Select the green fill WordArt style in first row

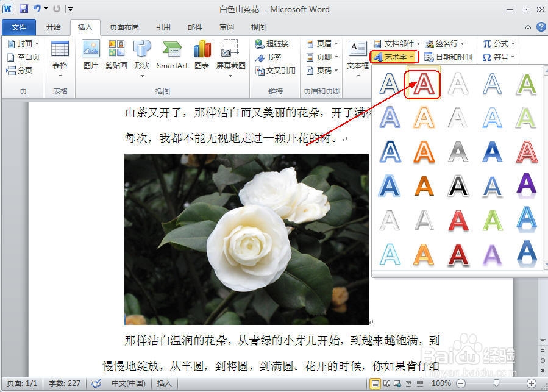pyautogui.click(x=526, y=84)
